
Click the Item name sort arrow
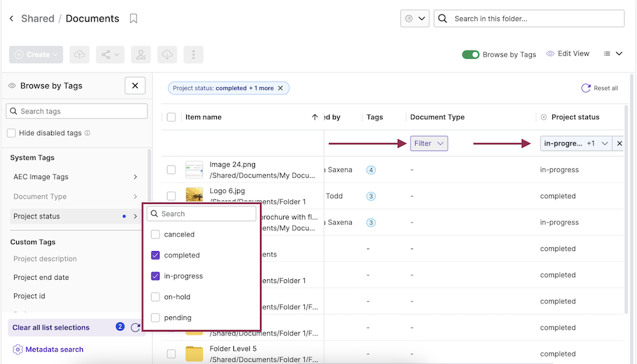coord(314,117)
